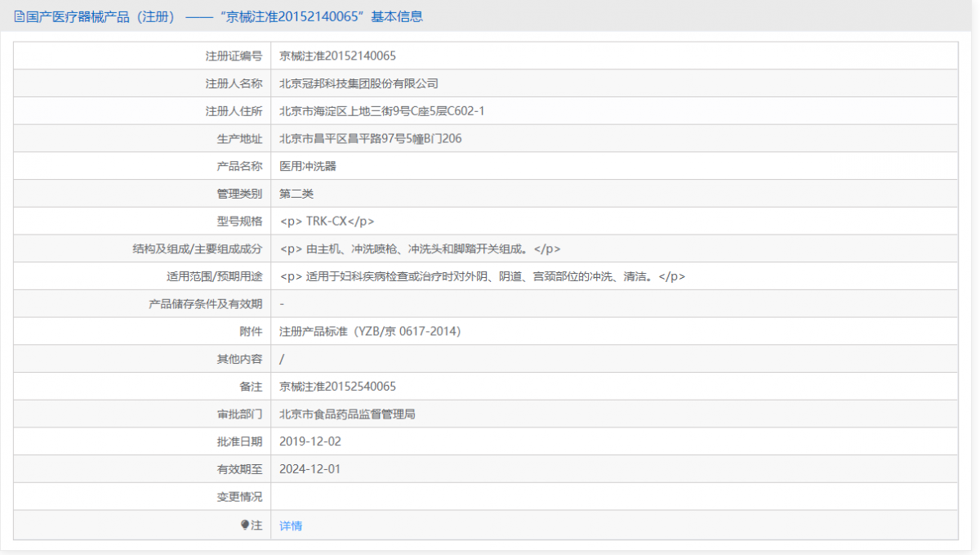
Task: Click the 审批部门 value 北京市食品药品监督管理局
Action: coord(347,414)
